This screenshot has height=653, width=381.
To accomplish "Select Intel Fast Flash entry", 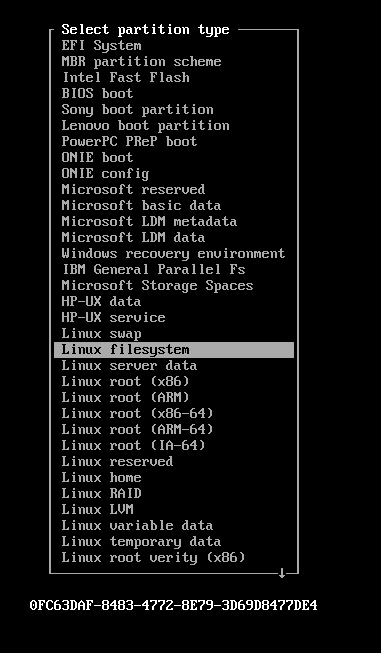I will coord(125,77).
